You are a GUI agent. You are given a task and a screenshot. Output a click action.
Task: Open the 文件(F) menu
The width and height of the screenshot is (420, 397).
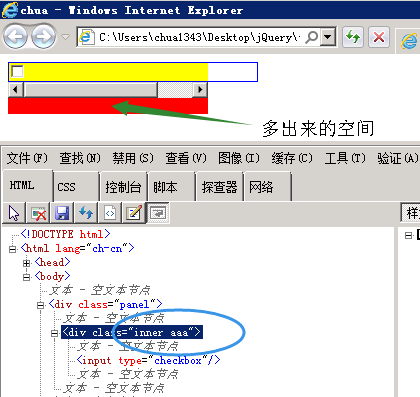(x=27, y=158)
